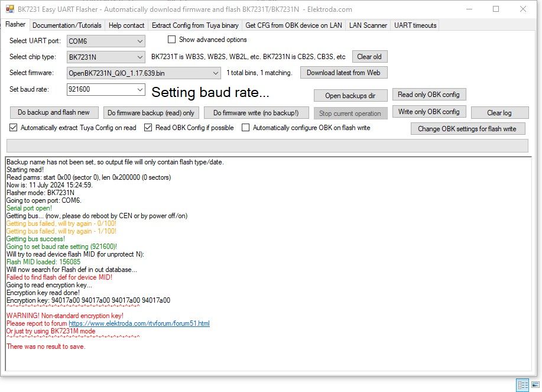This screenshot has width=542, height=392.
Task: Click Write only OBK config
Action: click(x=429, y=112)
